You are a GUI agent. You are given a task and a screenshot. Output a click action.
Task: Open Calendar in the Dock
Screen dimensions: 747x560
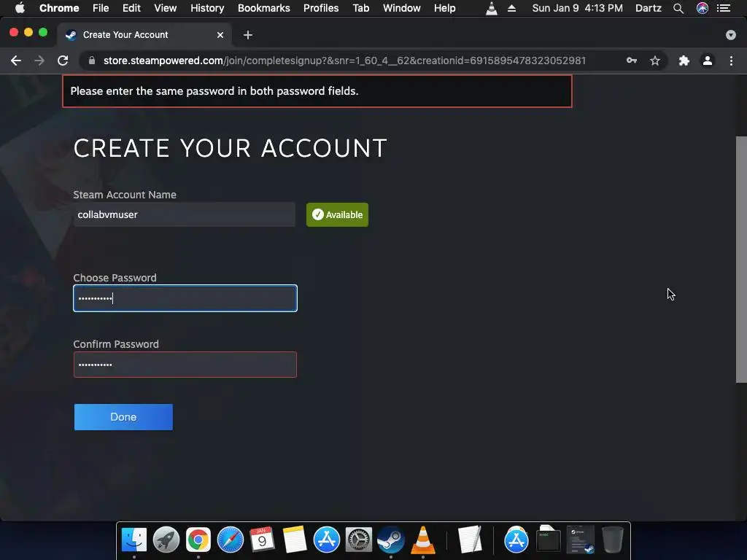(262, 540)
